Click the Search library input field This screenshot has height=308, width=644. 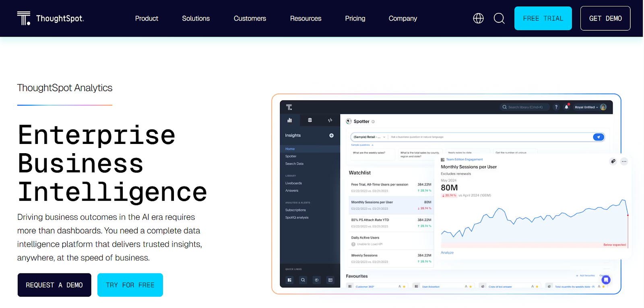[x=524, y=107]
